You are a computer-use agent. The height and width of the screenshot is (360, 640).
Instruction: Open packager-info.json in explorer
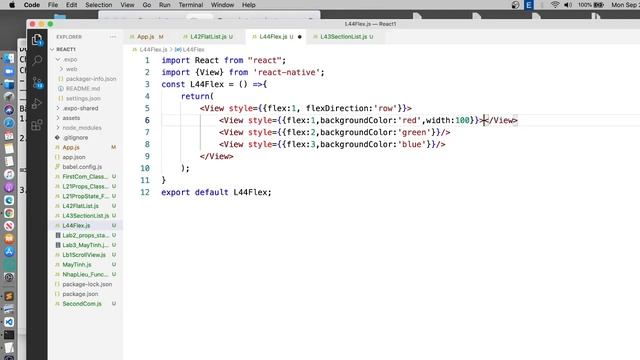tap(91, 79)
